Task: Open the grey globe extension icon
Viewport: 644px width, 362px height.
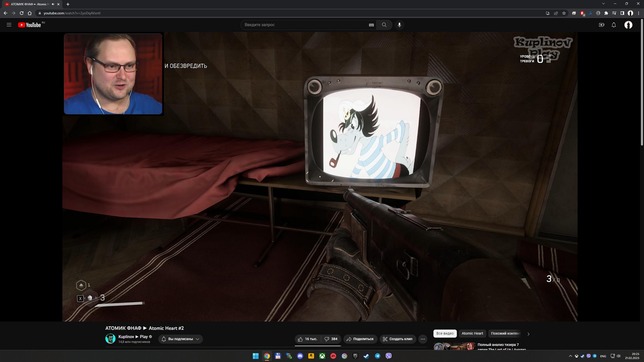Action: point(598,13)
